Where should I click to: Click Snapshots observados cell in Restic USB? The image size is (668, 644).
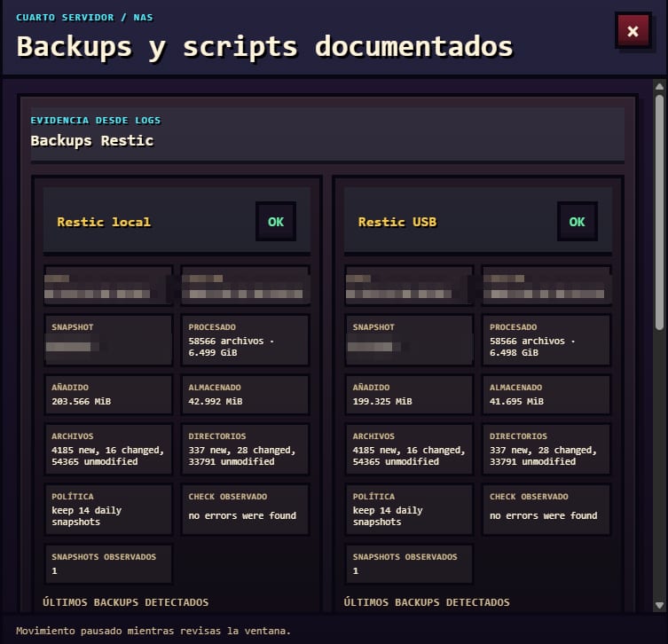click(410, 564)
